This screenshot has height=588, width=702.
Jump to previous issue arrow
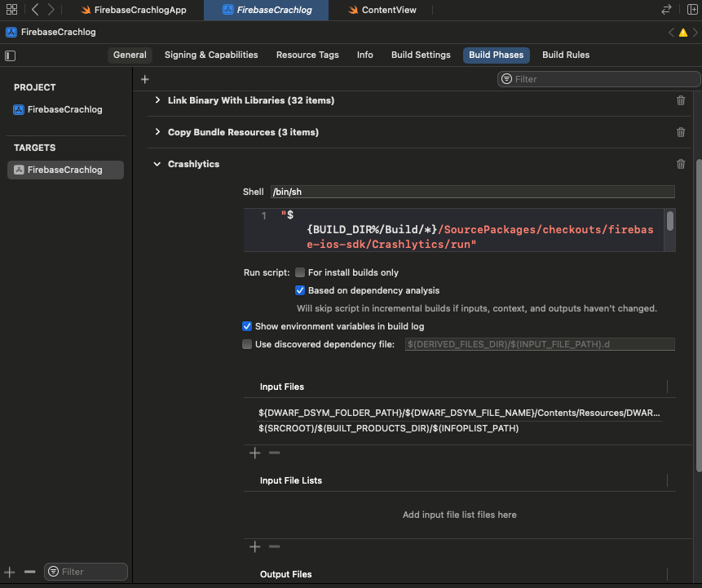[671, 33]
